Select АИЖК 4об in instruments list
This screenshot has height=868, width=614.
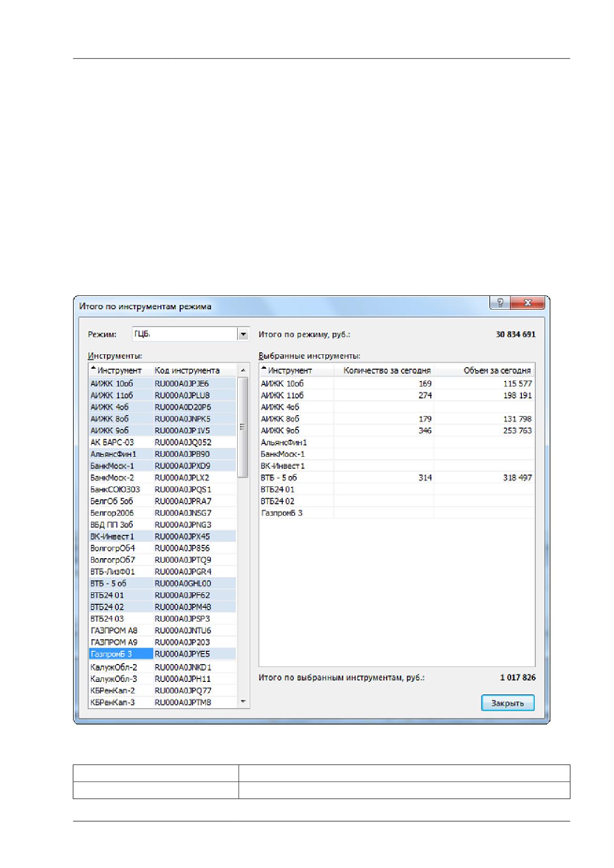point(162,407)
